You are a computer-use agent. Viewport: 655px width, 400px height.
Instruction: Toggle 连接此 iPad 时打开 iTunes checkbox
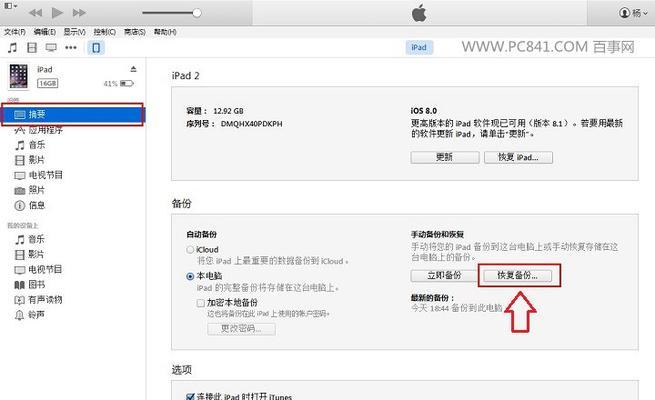(190, 396)
